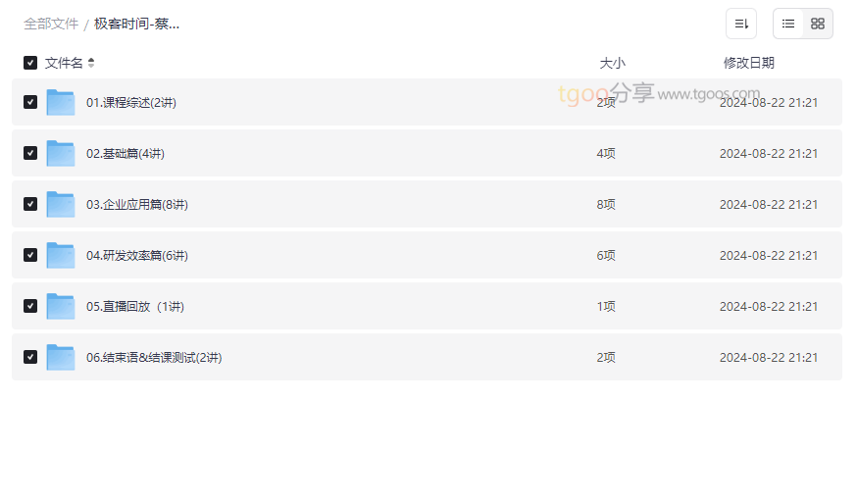Toggle the select-all checkbox beside 文件名

tap(30, 63)
